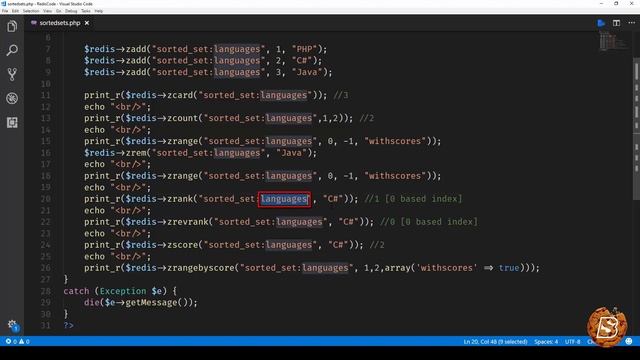Click the errors count icon in status bar
Viewport: 640px width, 360px height.
coord(8,341)
